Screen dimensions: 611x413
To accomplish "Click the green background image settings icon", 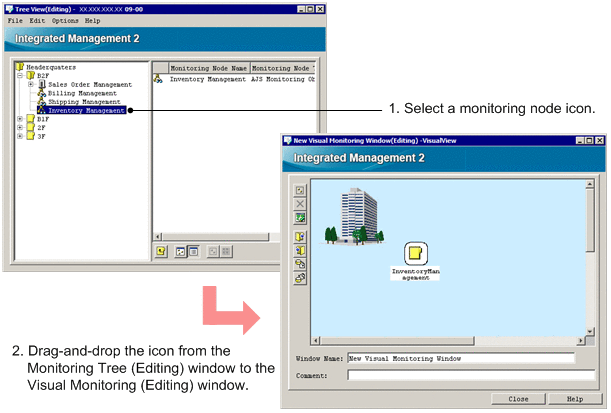I will (300, 218).
